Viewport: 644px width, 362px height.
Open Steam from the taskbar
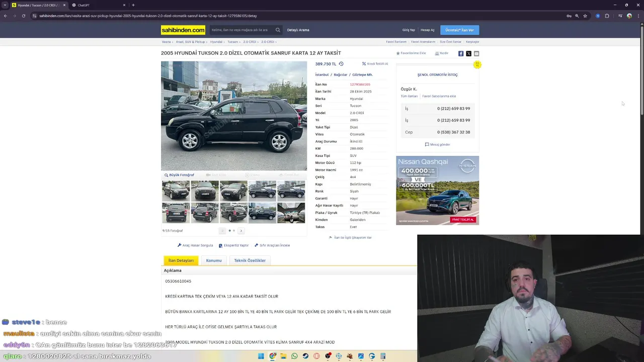coord(305,356)
